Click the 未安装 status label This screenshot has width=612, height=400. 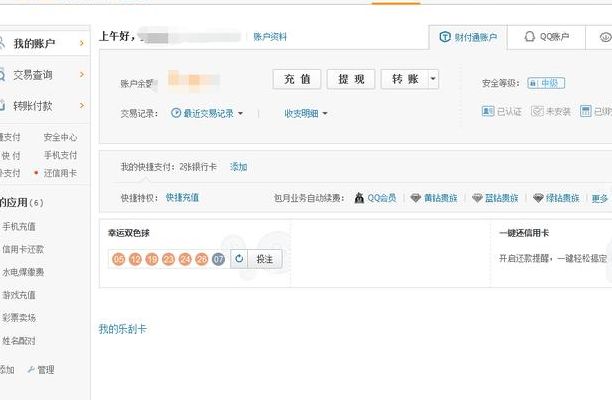click(x=558, y=112)
